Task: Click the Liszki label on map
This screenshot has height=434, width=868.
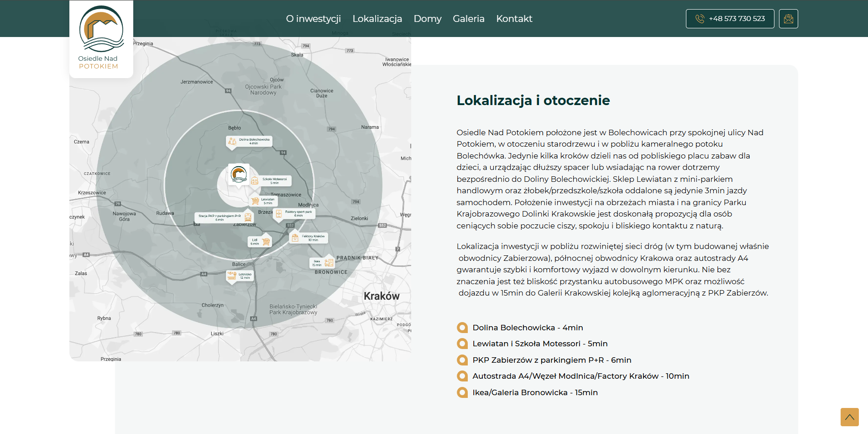Action: coord(217,333)
